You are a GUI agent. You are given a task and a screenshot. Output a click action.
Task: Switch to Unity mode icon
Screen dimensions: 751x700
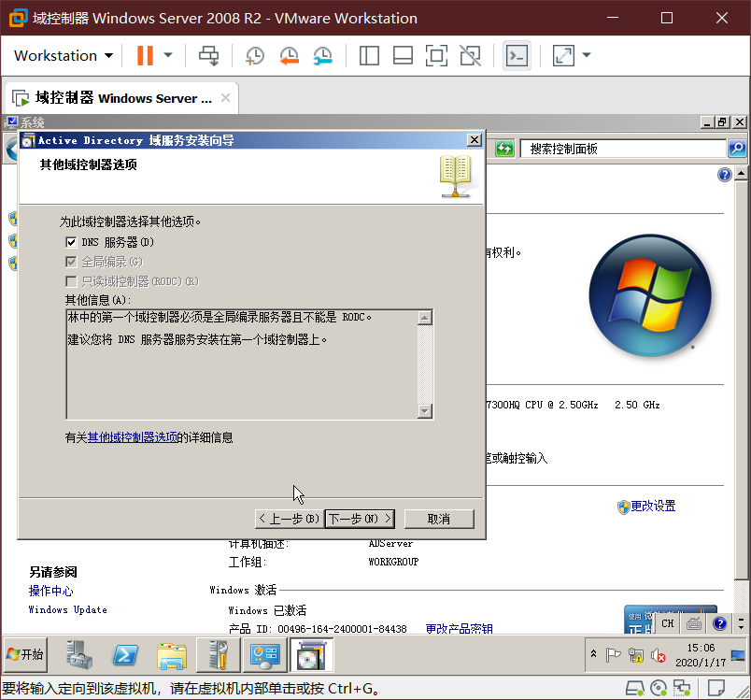click(471, 55)
